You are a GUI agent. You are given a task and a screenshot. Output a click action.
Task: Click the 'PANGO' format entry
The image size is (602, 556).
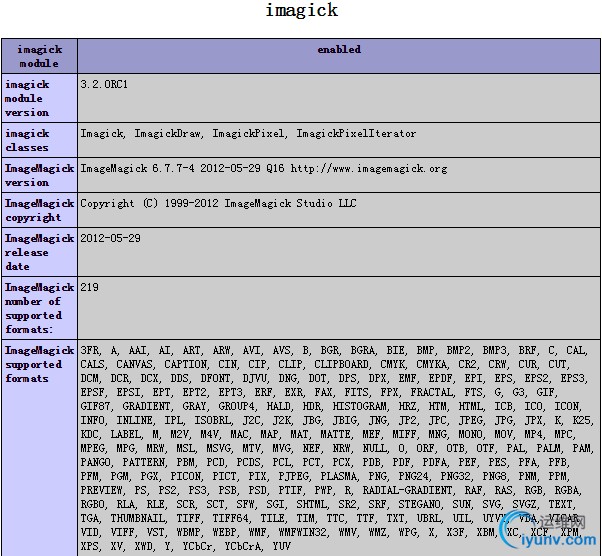95,462
